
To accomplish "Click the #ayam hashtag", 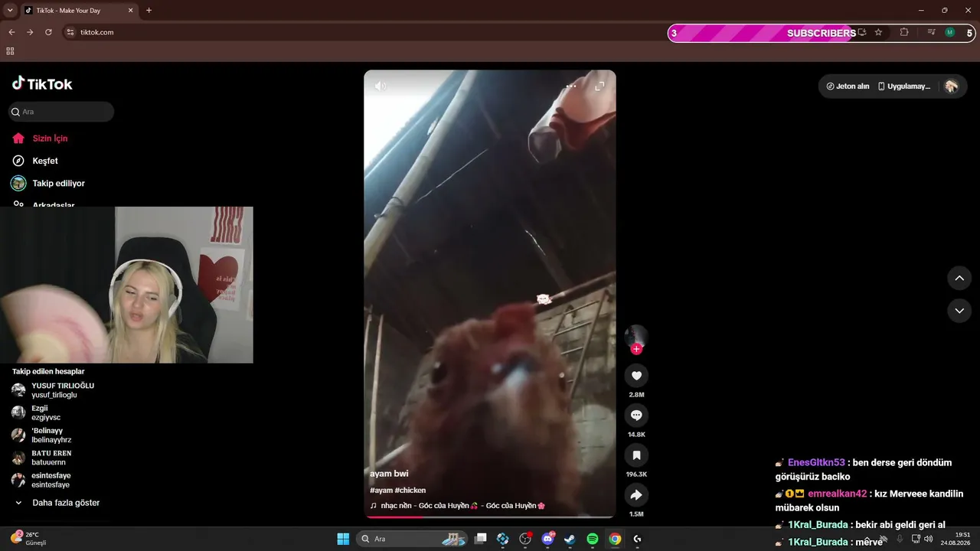I will point(381,491).
